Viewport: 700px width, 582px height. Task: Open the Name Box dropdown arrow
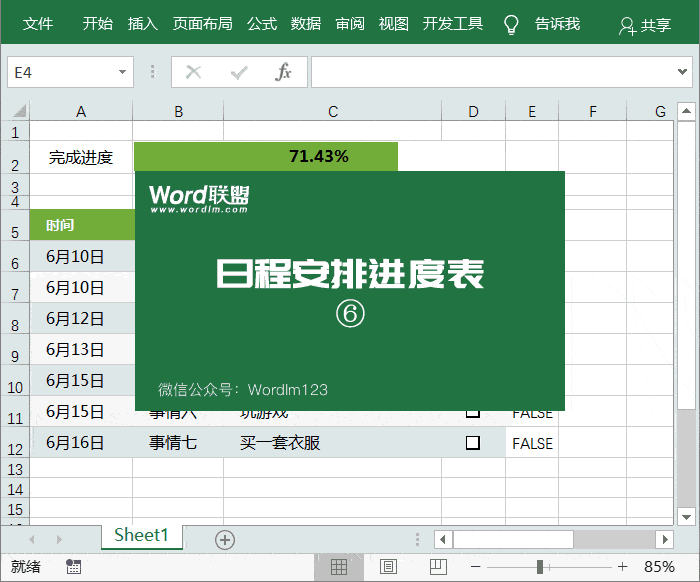click(x=123, y=72)
